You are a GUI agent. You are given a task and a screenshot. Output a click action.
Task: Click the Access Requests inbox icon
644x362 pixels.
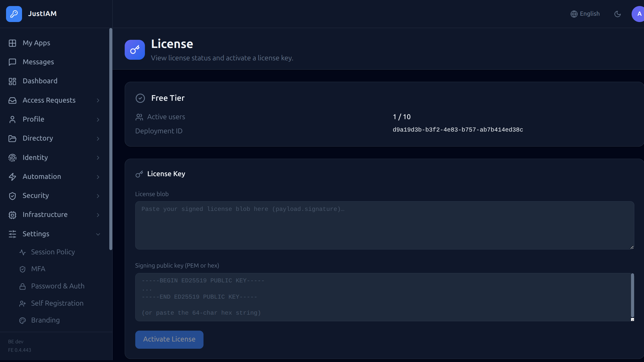point(12,100)
